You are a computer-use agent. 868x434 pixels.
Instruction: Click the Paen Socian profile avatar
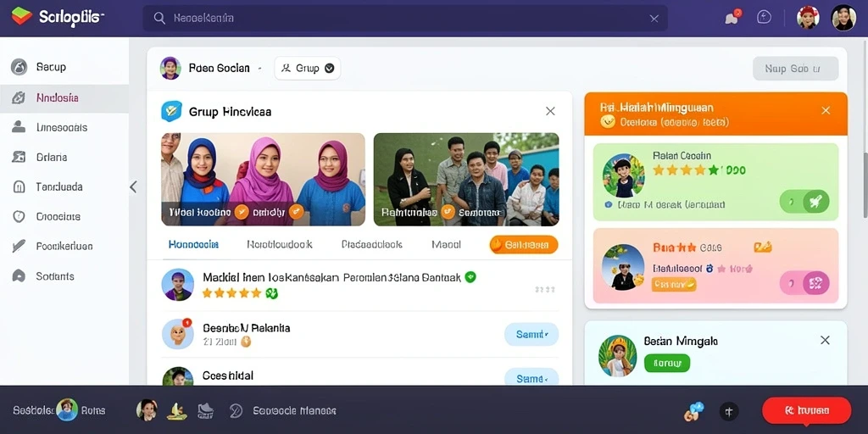coord(170,68)
